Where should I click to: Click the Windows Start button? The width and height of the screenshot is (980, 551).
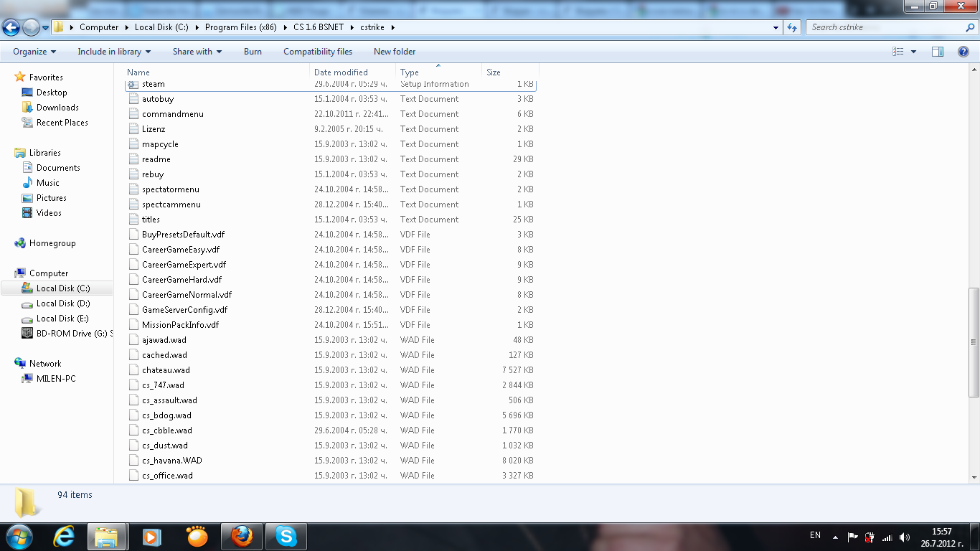[x=19, y=537]
